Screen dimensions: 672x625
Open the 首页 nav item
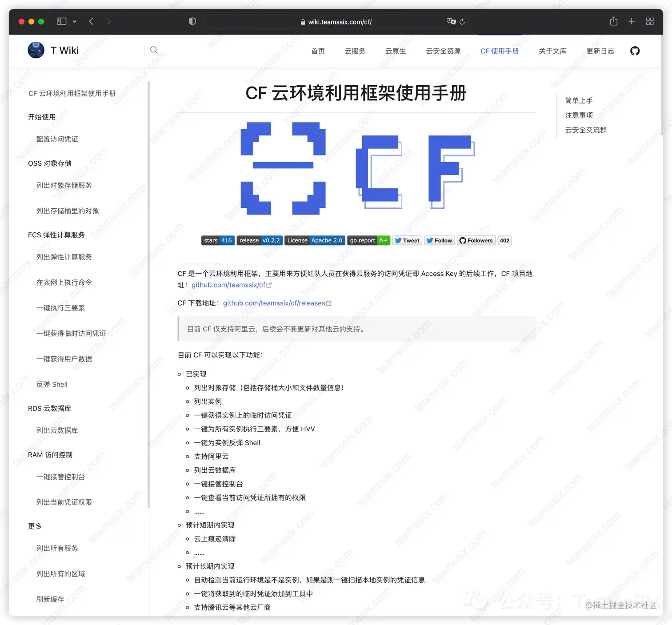(x=318, y=51)
